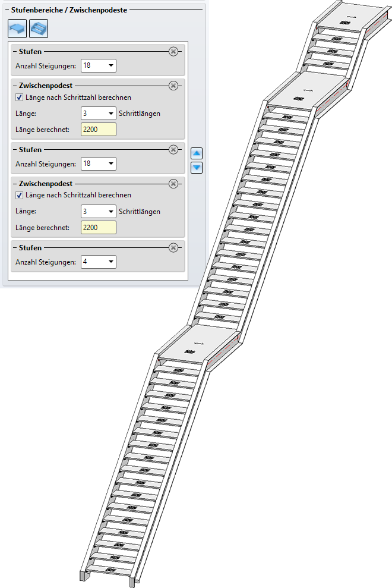Toggle second Länge nach Schrittzahl berechnen checkbox

coord(19,195)
